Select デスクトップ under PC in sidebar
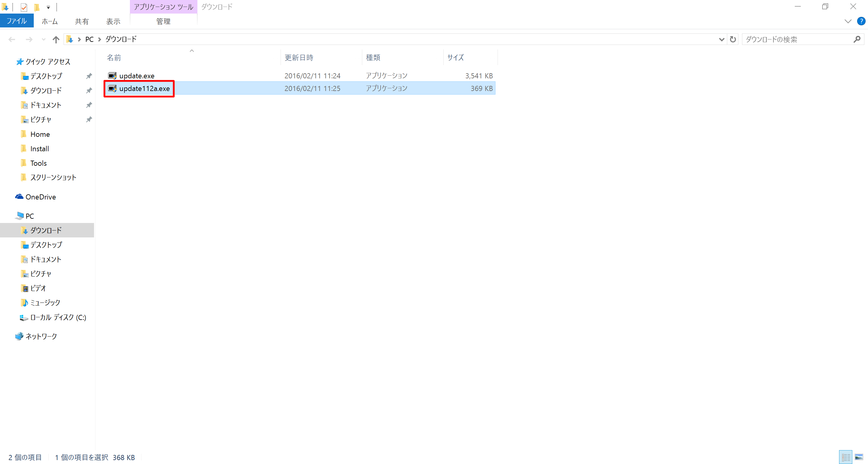The width and height of the screenshot is (868, 464). pyautogui.click(x=46, y=245)
